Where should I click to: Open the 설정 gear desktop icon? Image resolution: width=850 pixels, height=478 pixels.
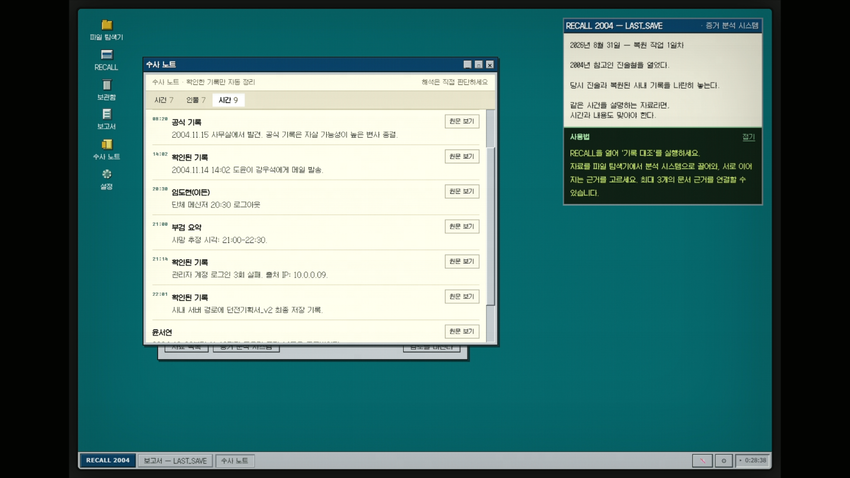click(x=106, y=179)
